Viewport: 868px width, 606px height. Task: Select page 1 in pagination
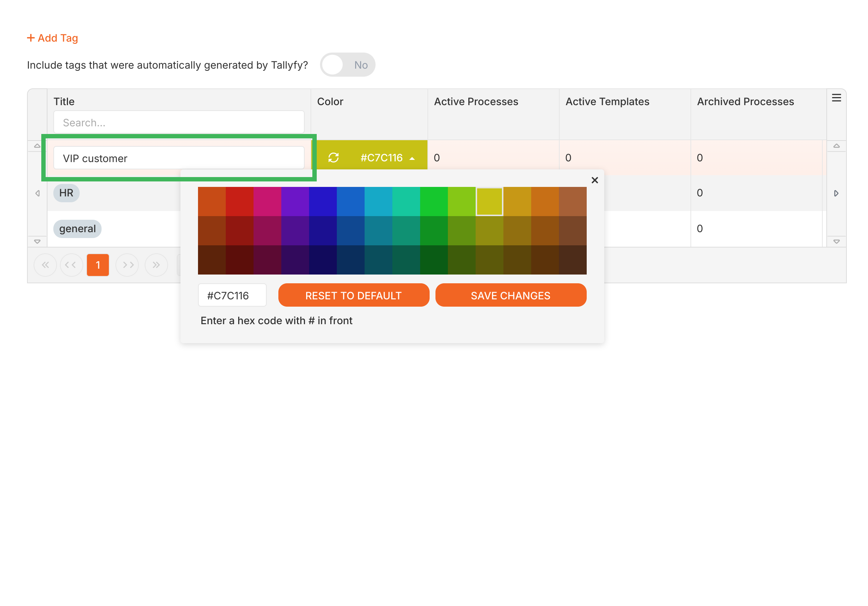click(x=98, y=265)
